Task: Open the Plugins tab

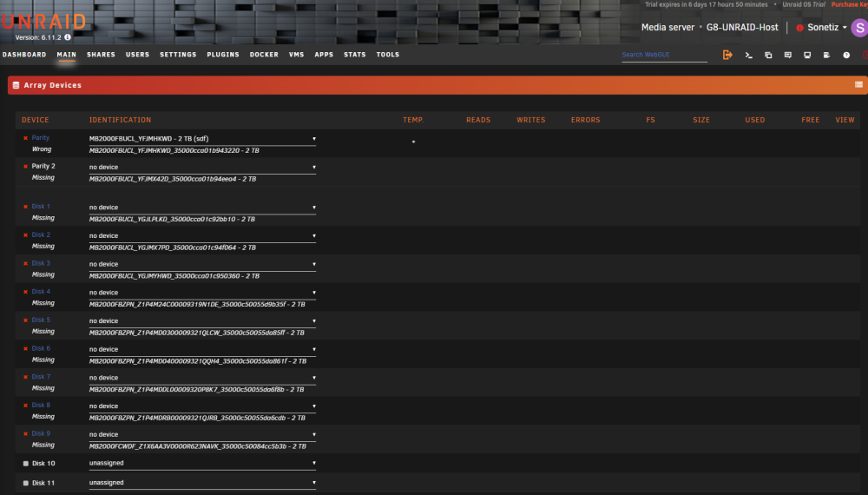Action: click(x=223, y=55)
